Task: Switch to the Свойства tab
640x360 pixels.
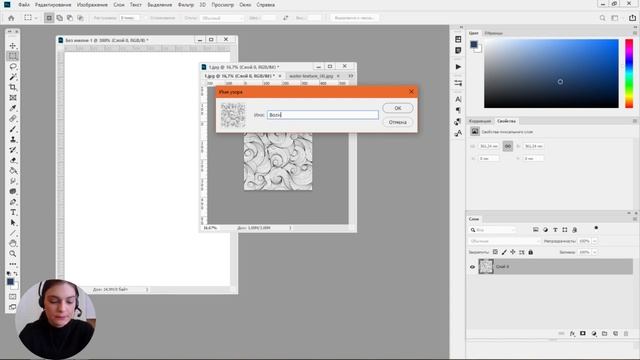Action: tap(506, 121)
